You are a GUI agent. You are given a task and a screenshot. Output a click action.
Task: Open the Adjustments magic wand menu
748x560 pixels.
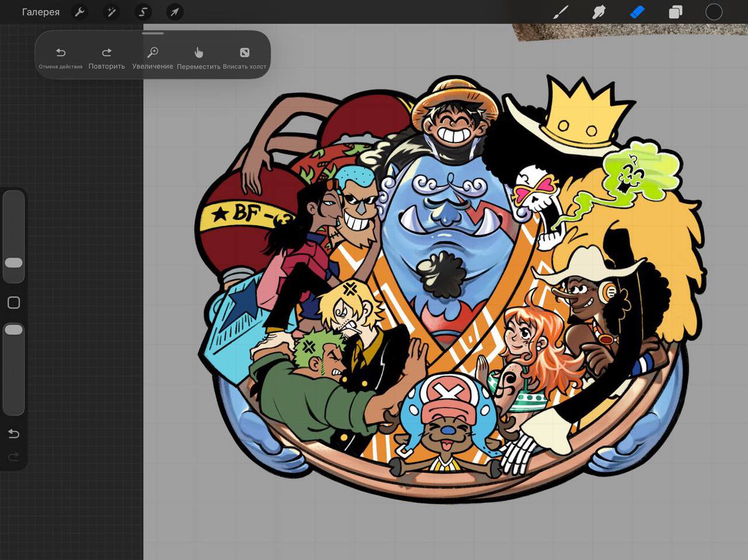click(x=112, y=12)
